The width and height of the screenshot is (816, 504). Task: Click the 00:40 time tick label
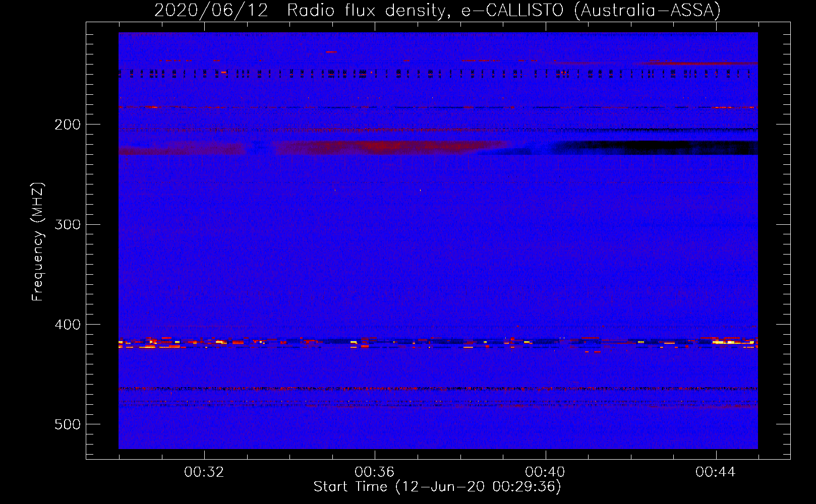tap(545, 472)
